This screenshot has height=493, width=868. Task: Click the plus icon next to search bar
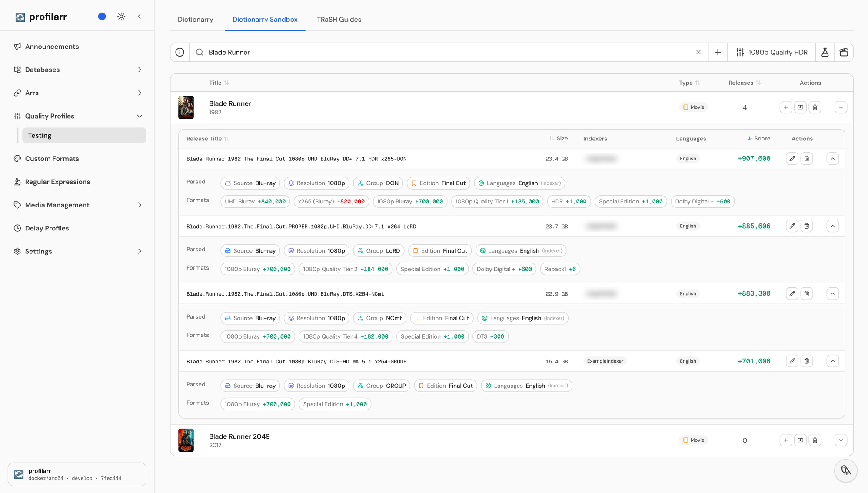pyautogui.click(x=718, y=52)
